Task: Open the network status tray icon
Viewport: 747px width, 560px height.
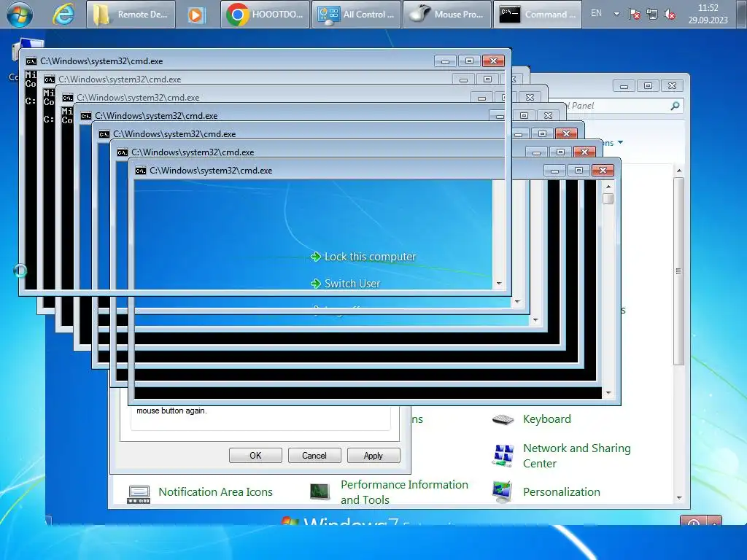Action: 652,15
